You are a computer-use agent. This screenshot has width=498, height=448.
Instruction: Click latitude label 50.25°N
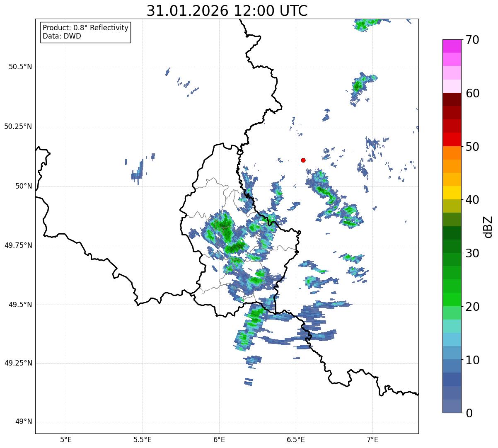coord(18,126)
